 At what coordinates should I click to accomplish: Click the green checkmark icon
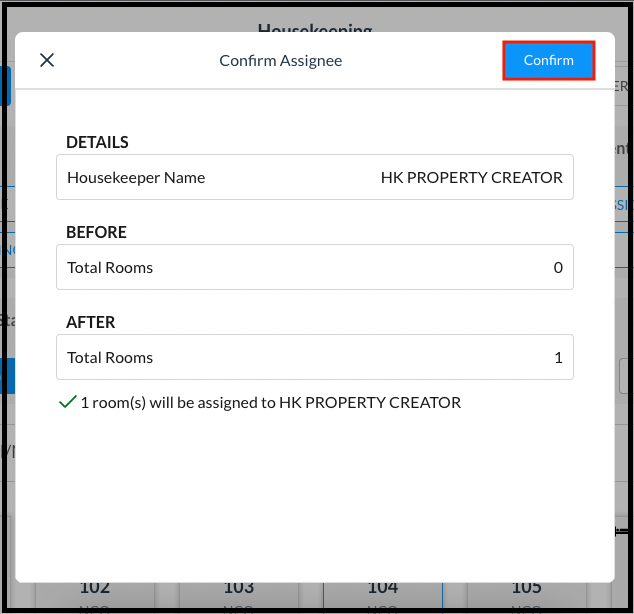(x=68, y=402)
